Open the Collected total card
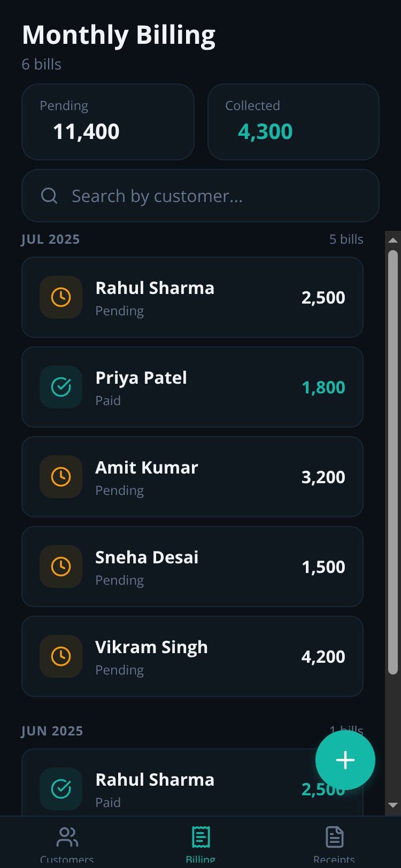Screen dimensions: 401x868 tap(294, 122)
